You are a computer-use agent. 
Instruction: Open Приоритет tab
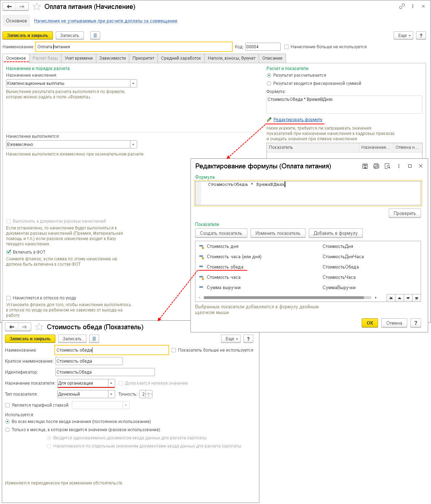point(144,58)
